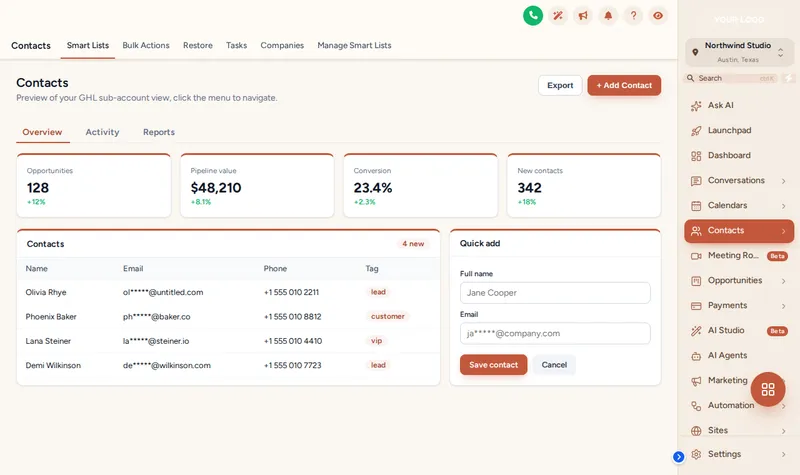Expand the Contacts submenu chevron
This screenshot has height=475, width=800.
783,231
